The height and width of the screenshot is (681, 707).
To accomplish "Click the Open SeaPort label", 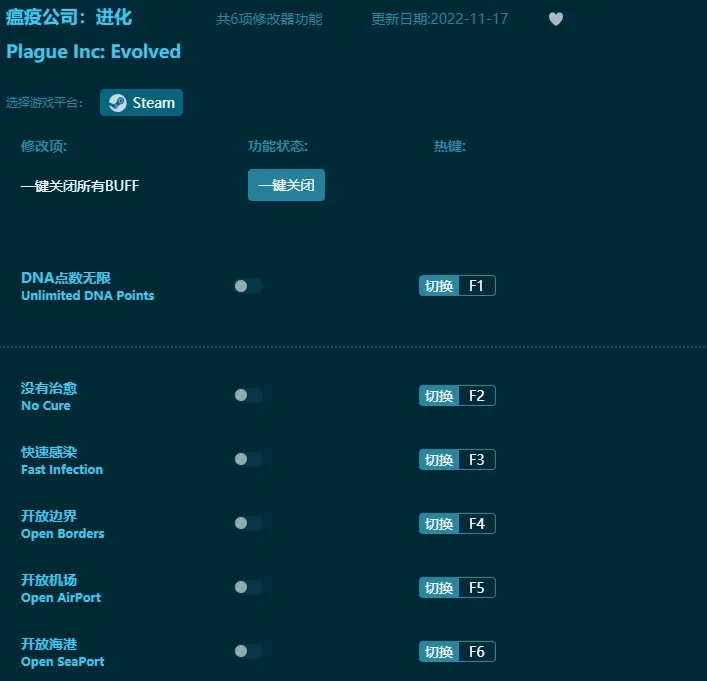I will point(62,662).
